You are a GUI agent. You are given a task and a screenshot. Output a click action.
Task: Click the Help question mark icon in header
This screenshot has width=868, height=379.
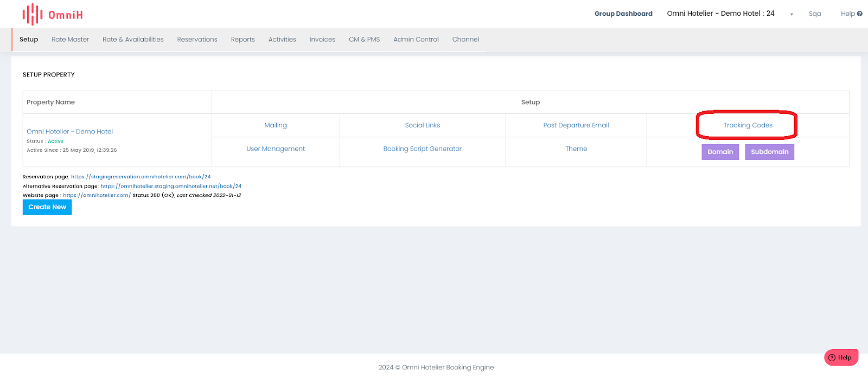[860, 14]
